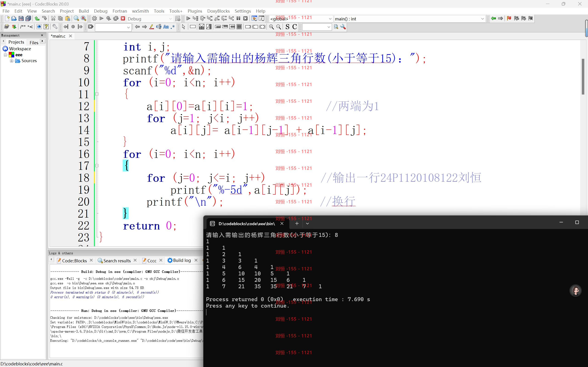
Task: Click the green jump back arrow
Action: (493, 18)
